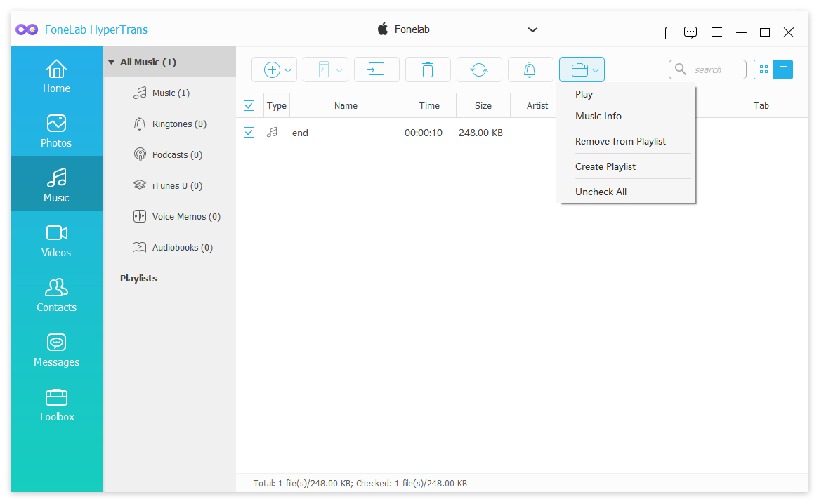The width and height of the screenshot is (819, 504).
Task: Choose Music Info from the dropdown menu
Action: (598, 116)
